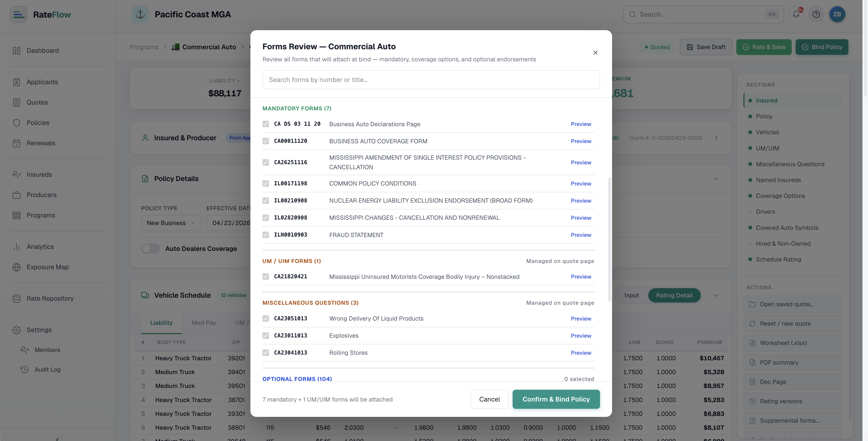Select the Rating Detail view tab
This screenshot has width=868, height=441.
pos(674,296)
